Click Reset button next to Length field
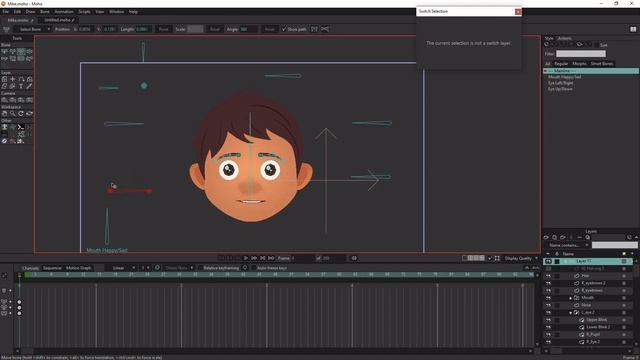The height and width of the screenshot is (360, 640). pyautogui.click(x=163, y=29)
